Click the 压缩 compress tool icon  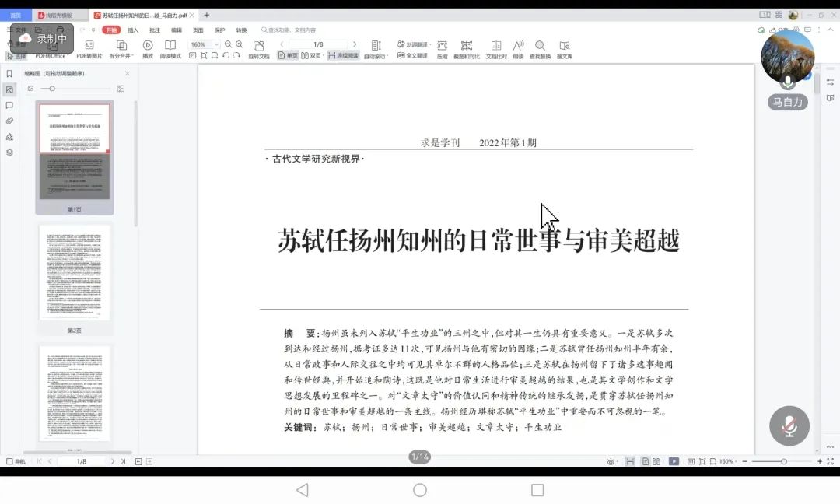click(442, 46)
